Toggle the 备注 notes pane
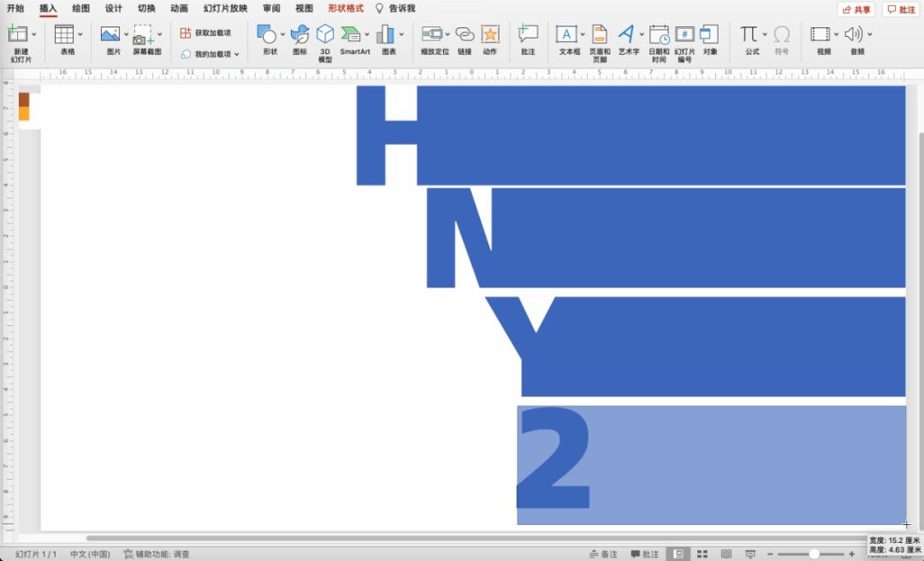Viewport: 924px width, 561px height. (x=603, y=554)
